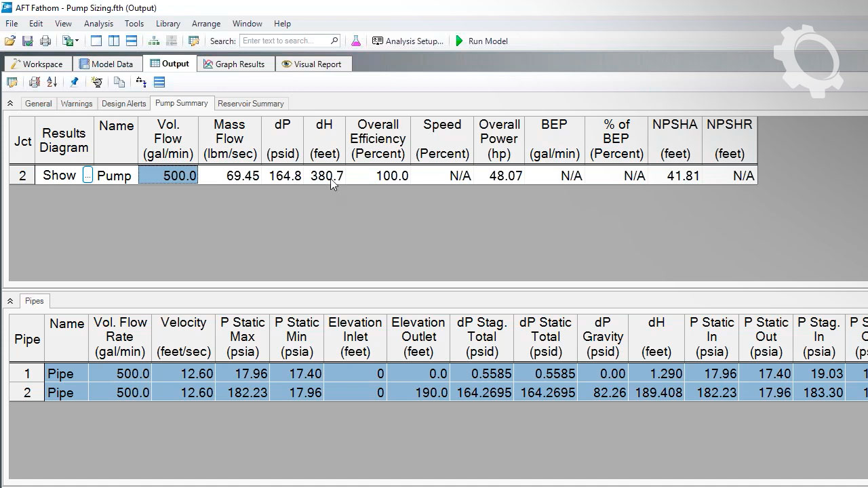Click the Run Model button

click(481, 41)
